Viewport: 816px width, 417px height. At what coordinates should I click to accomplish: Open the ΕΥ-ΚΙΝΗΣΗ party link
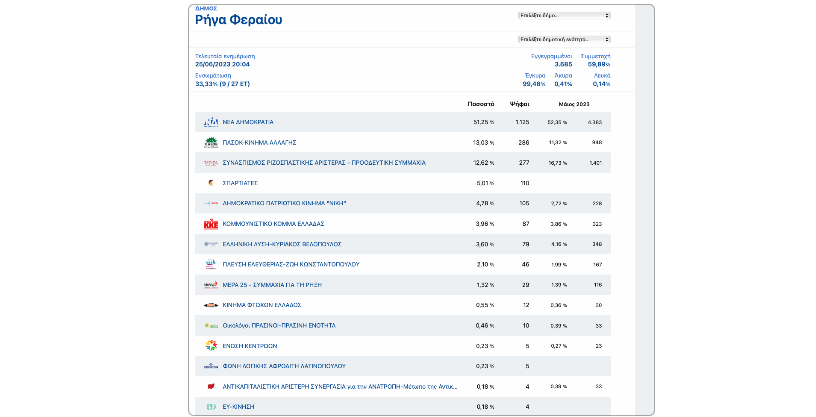tap(238, 407)
